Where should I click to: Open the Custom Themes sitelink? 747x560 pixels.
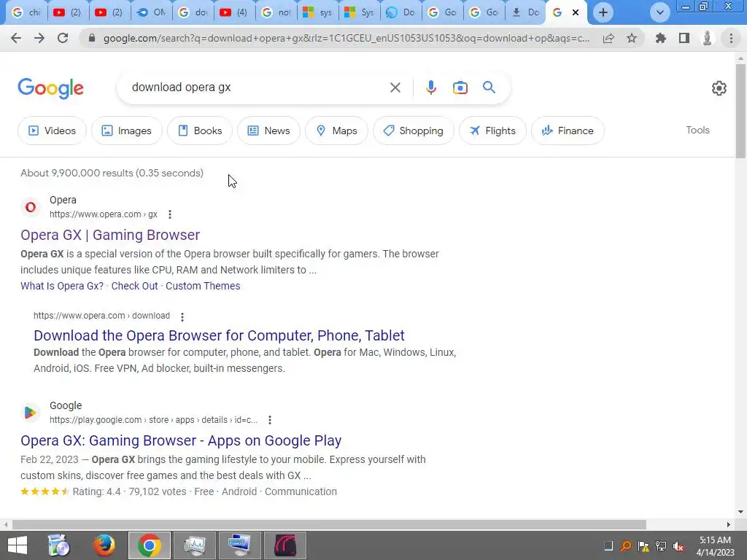coord(203,286)
